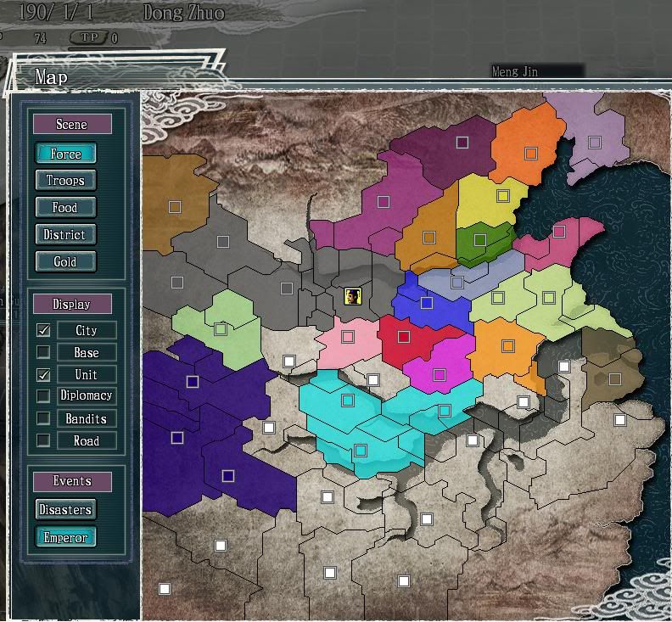
Task: Click the city in the western pale green territory
Action: coord(221,329)
